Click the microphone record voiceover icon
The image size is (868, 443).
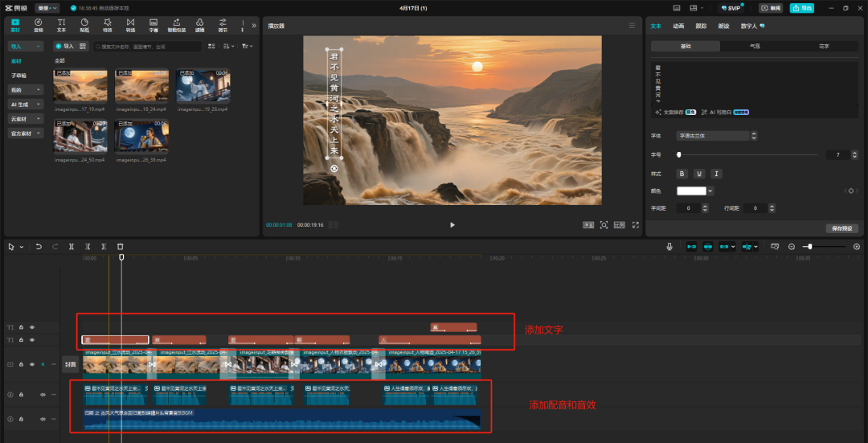pos(669,247)
